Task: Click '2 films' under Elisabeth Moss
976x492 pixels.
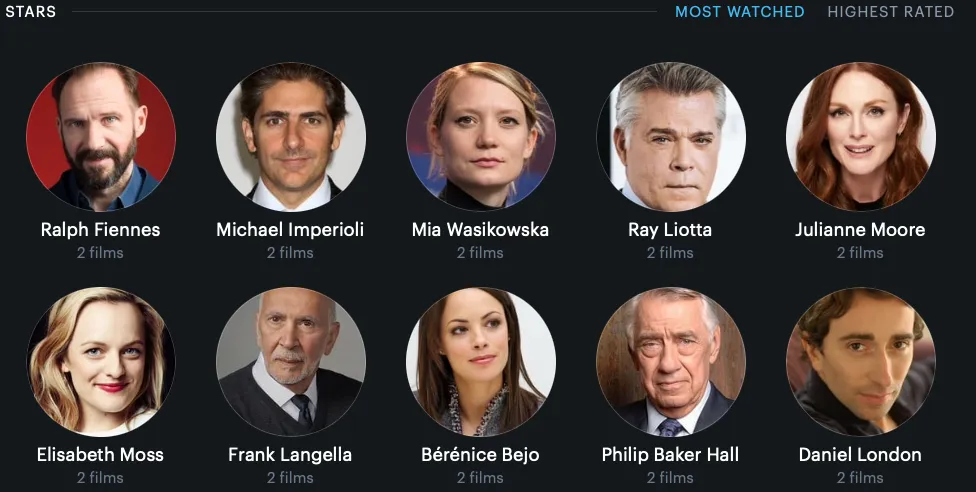Action: [100, 478]
